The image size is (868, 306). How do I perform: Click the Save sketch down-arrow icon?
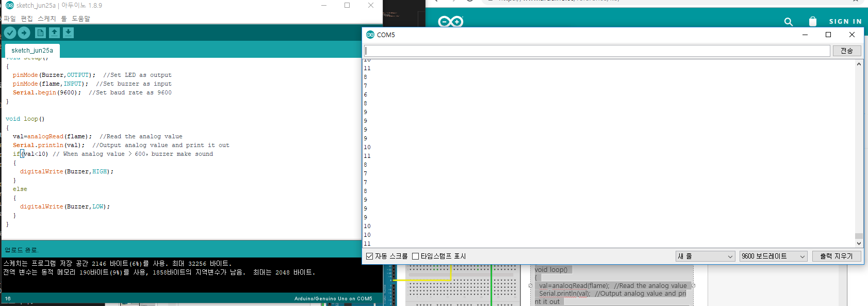[68, 33]
